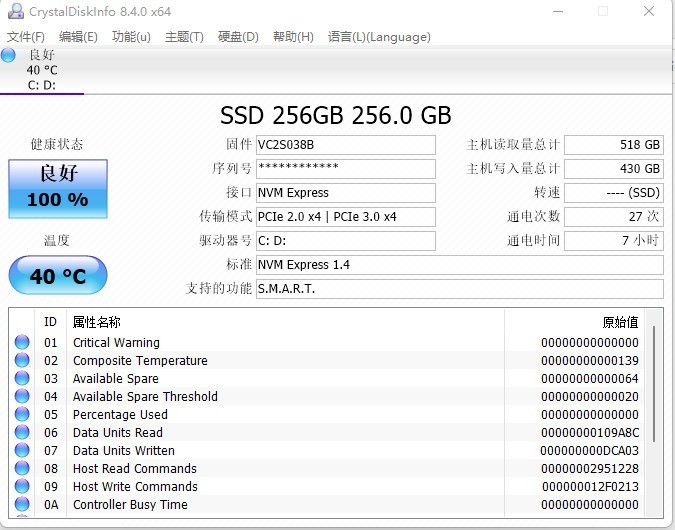Select the Available Spare attribute name

(x=116, y=378)
